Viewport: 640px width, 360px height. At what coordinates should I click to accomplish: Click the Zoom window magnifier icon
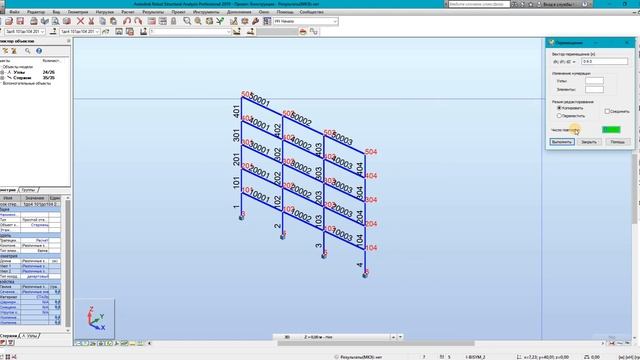187,21
